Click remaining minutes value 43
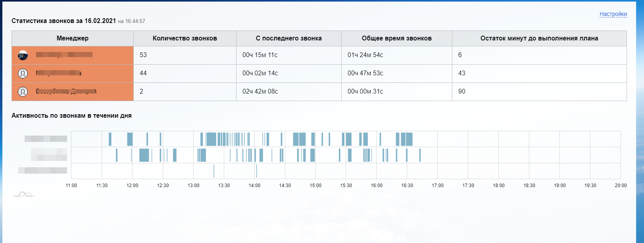 pyautogui.click(x=462, y=73)
